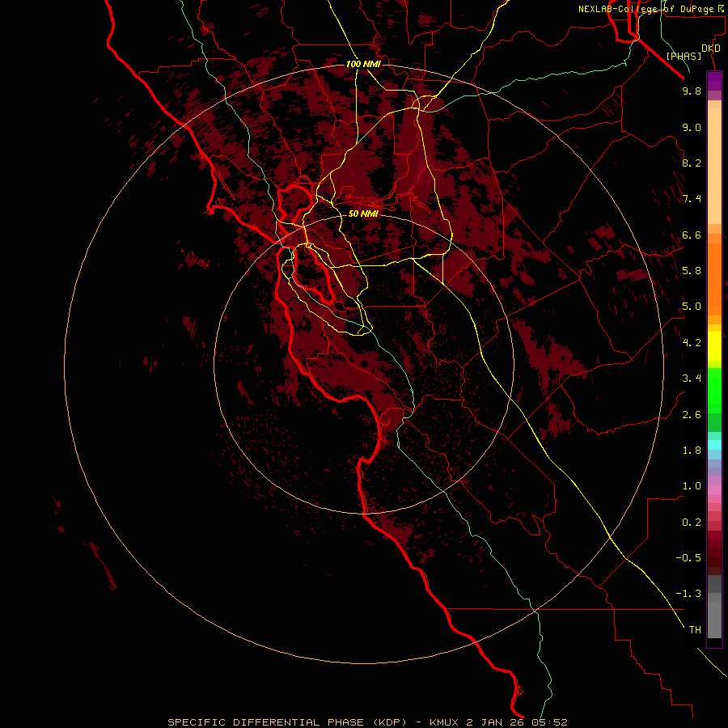Click the 3.4 value on the color scale
Image resolution: width=728 pixels, height=728 pixels.
(692, 379)
